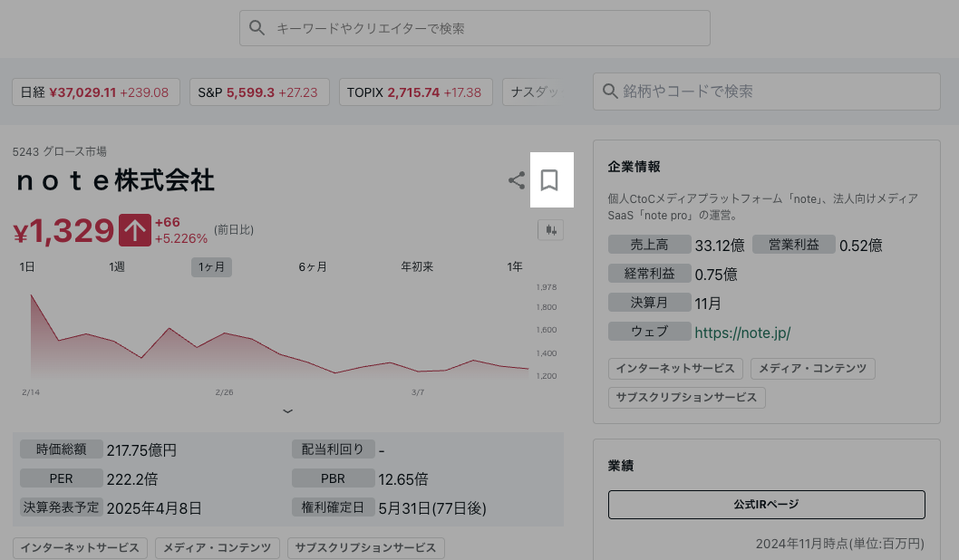Expand the chart using the chevron below it
The height and width of the screenshot is (560, 959).
coord(288,410)
